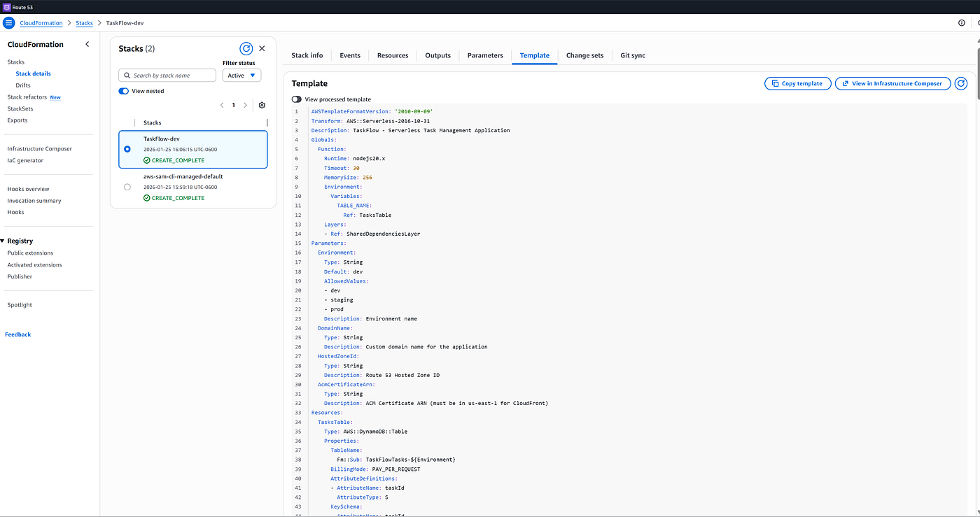Open Exports in the sidebar
The height and width of the screenshot is (517, 980).
click(x=17, y=120)
